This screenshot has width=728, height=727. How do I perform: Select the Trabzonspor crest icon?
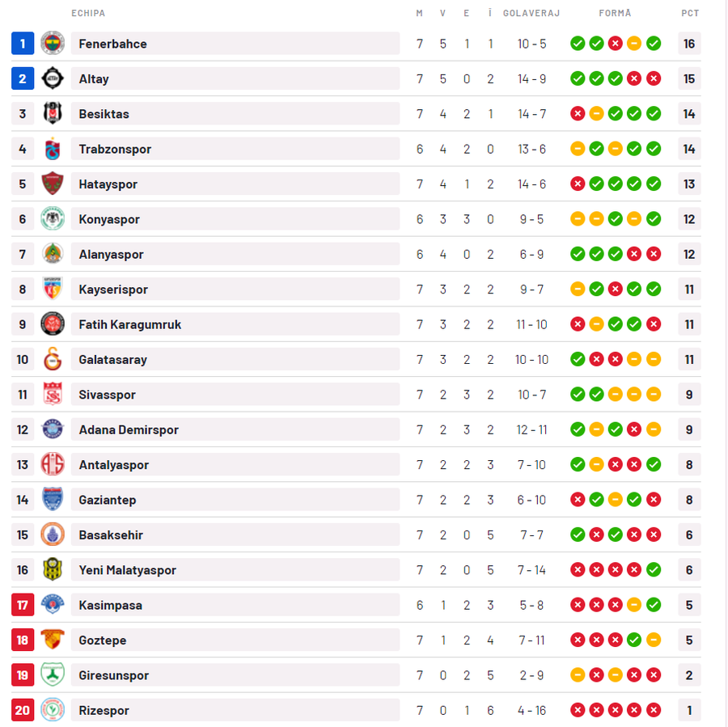point(53,149)
